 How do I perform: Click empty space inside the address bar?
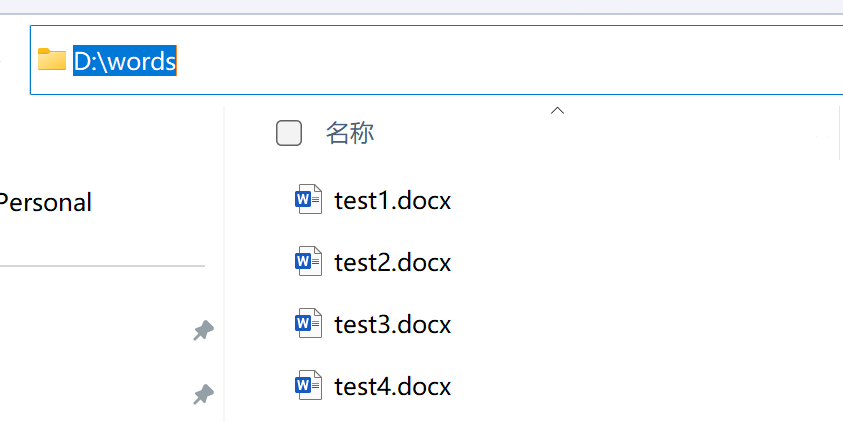(500, 61)
